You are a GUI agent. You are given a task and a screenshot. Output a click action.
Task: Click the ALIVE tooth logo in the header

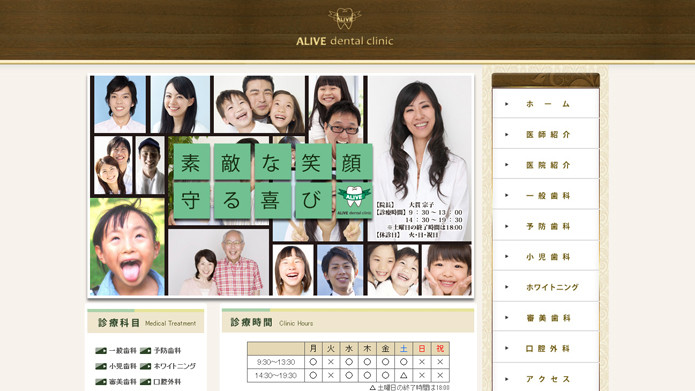pyautogui.click(x=345, y=19)
